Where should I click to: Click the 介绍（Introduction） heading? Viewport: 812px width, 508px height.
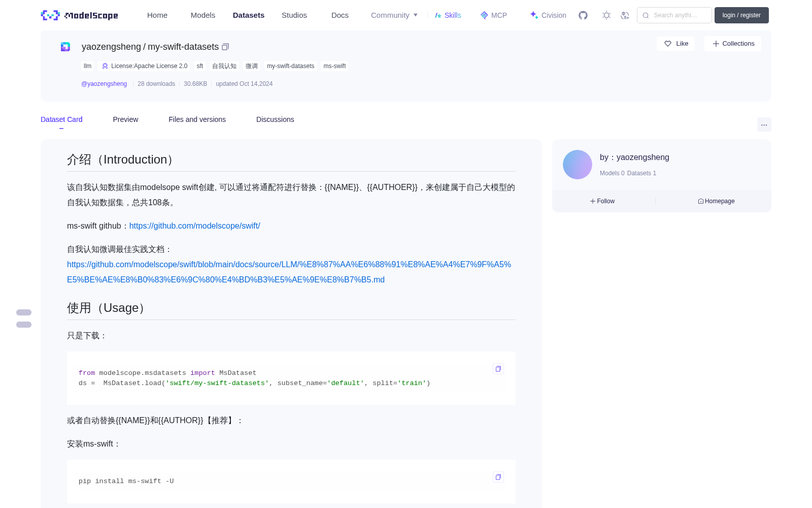point(122,160)
